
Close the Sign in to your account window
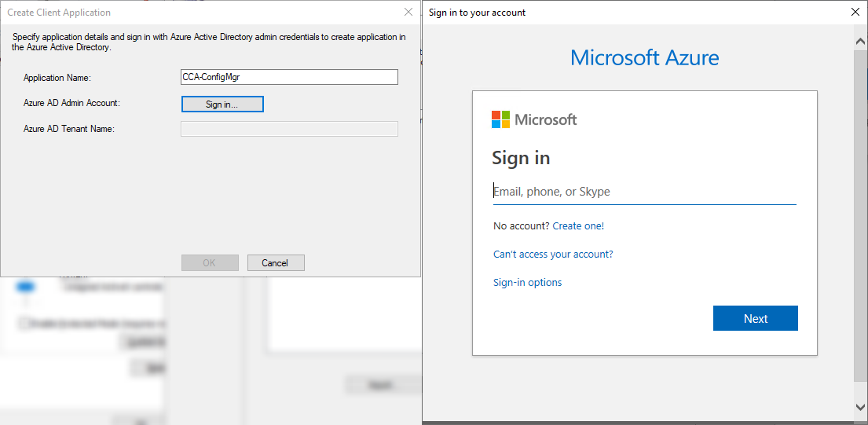point(855,12)
